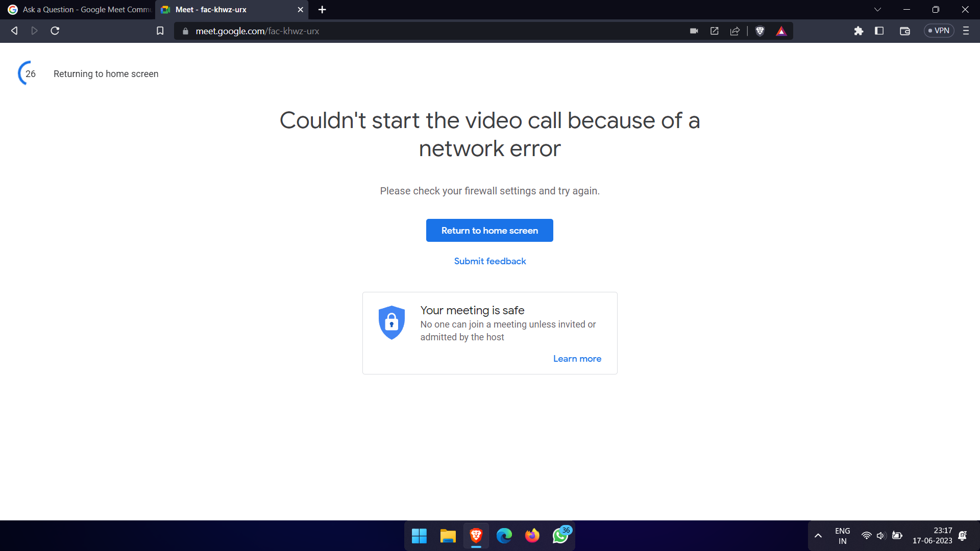The image size is (980, 551).
Task: Click the Brave Shields lion icon
Action: click(759, 31)
